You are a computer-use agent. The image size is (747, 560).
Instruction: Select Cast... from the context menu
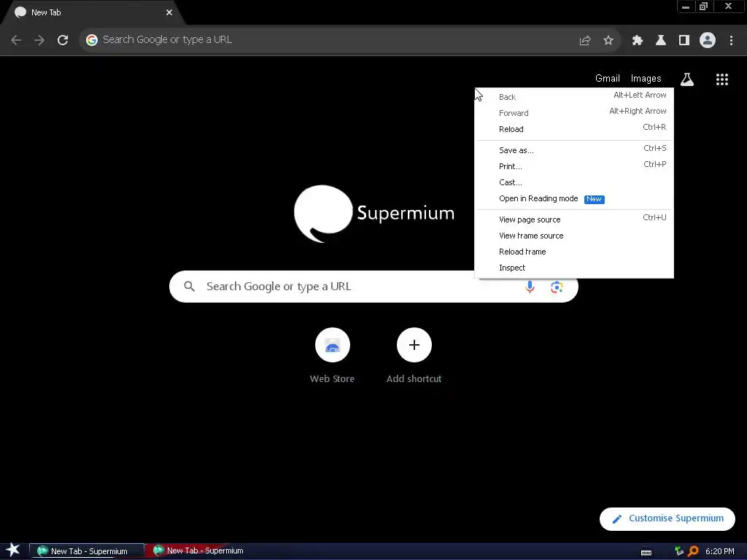[574, 182]
